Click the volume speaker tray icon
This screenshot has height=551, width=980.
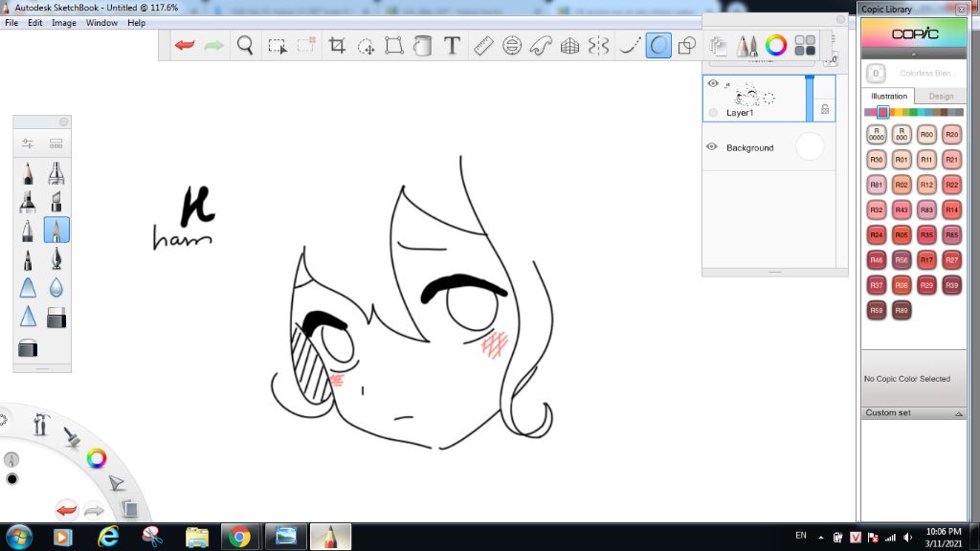[x=907, y=538]
